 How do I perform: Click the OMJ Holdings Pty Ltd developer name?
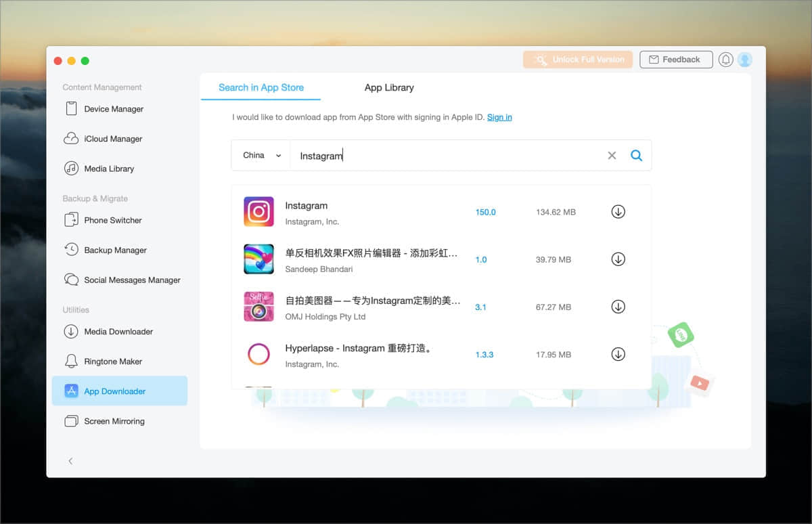(x=325, y=317)
